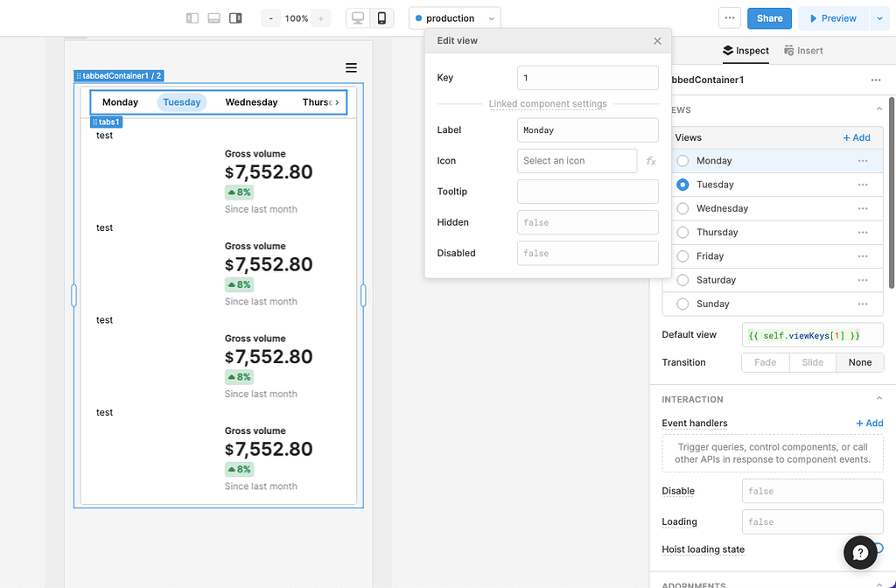Switch to desktop layout view
The width and height of the screenshot is (896, 588).
[358, 18]
